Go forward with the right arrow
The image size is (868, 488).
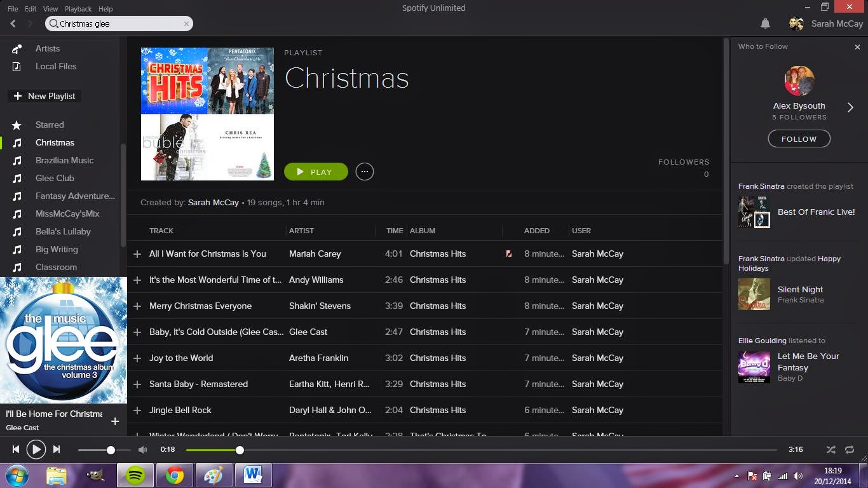click(x=29, y=24)
